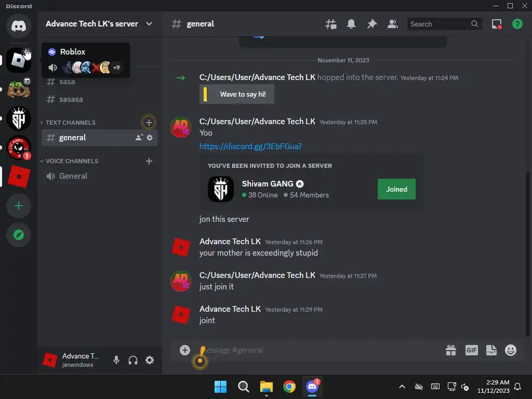Select the Roblox server icon
Image resolution: width=532 pixels, height=399 pixels.
tap(19, 60)
